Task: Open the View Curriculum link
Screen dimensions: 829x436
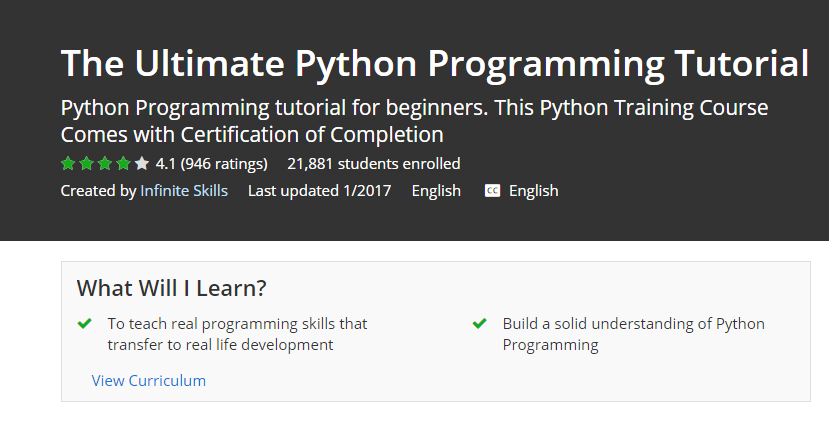Action: coord(149,381)
